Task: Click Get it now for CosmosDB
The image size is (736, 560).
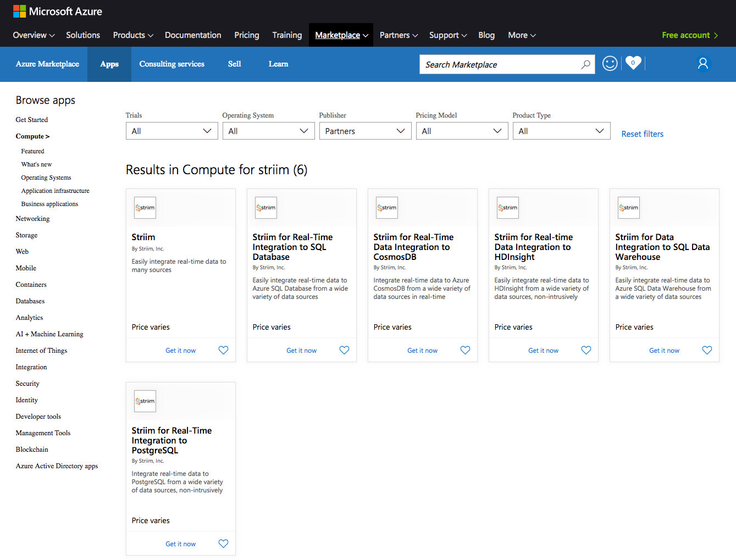Action: coord(422,351)
